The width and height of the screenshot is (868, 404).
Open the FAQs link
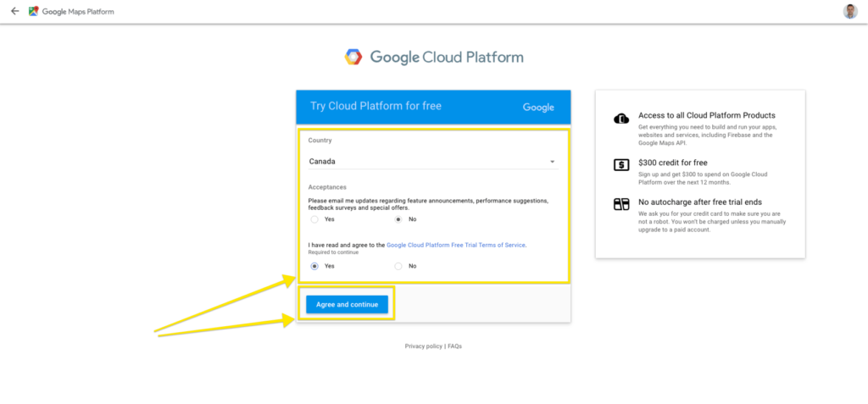pos(454,346)
